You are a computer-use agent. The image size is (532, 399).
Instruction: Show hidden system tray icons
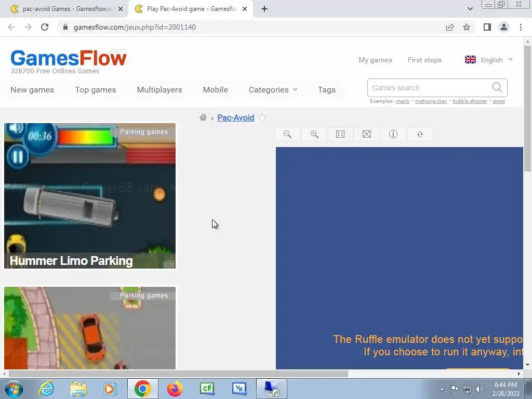[x=442, y=389]
